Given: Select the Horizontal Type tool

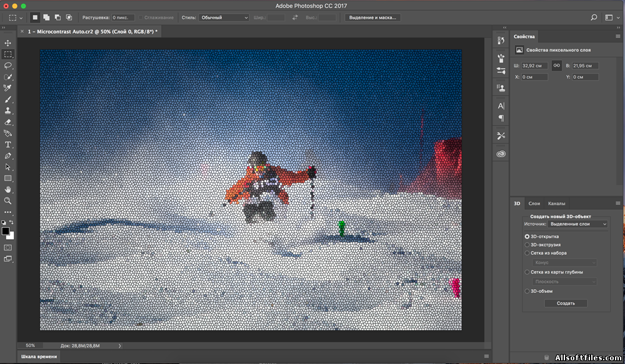Looking at the screenshot, I should tap(8, 145).
